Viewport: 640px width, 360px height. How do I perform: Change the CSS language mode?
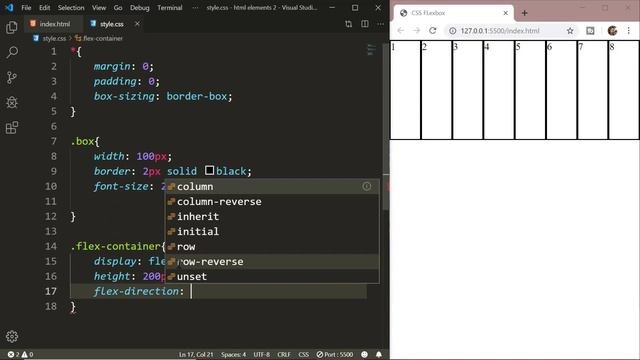(304, 354)
